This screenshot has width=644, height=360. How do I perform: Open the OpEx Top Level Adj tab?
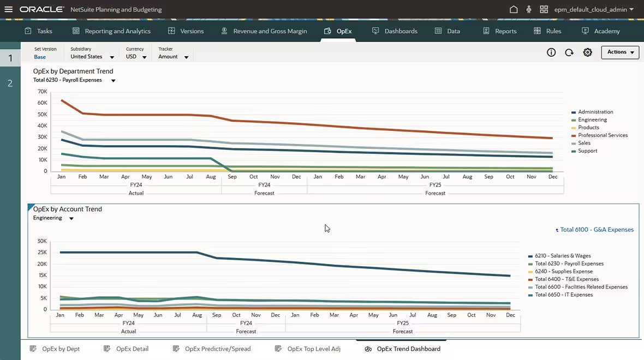(314, 349)
